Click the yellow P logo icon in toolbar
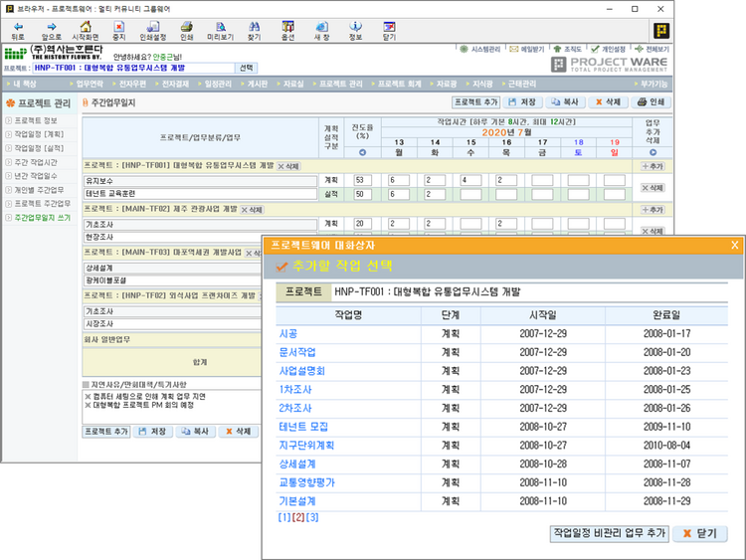Screen dimensions: 746x560 click(x=661, y=31)
